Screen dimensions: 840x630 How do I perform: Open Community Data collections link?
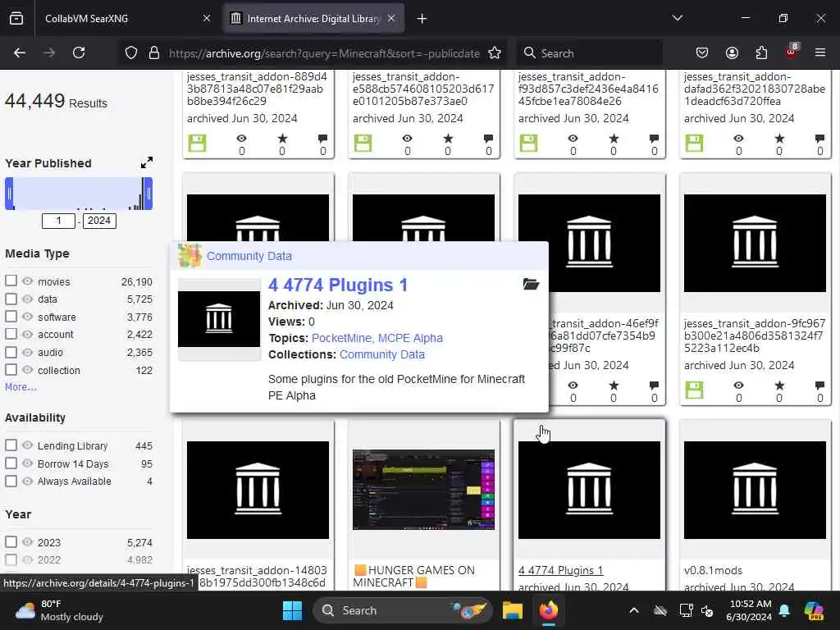click(382, 354)
